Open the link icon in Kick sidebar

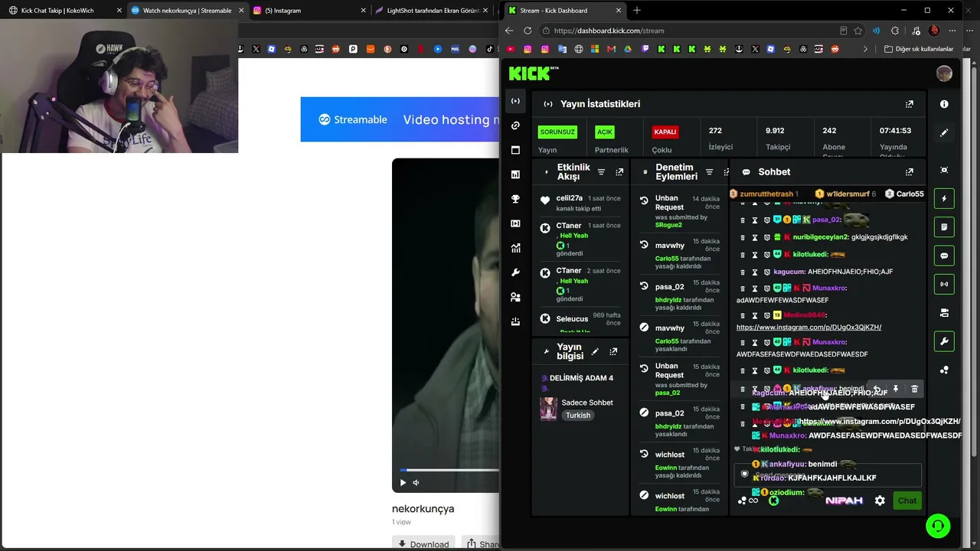(x=515, y=126)
